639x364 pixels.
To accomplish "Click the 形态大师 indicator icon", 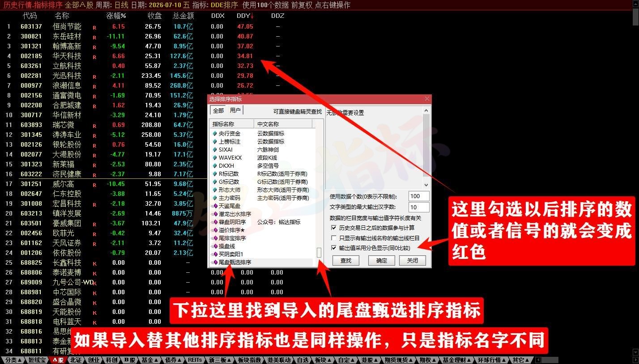I will click(215, 190).
